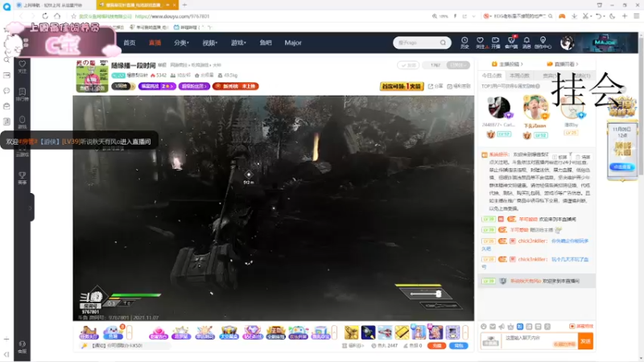This screenshot has height=362, width=644.
Task: Click the 新年榜 red badge below title
Action: 235,86
